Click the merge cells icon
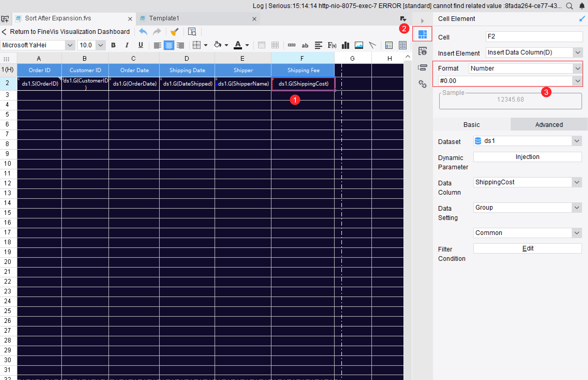The image size is (588, 380). point(262,45)
